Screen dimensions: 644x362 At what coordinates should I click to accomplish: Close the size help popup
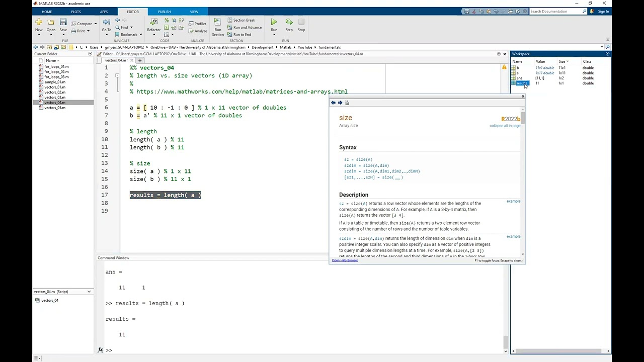pos(523,97)
